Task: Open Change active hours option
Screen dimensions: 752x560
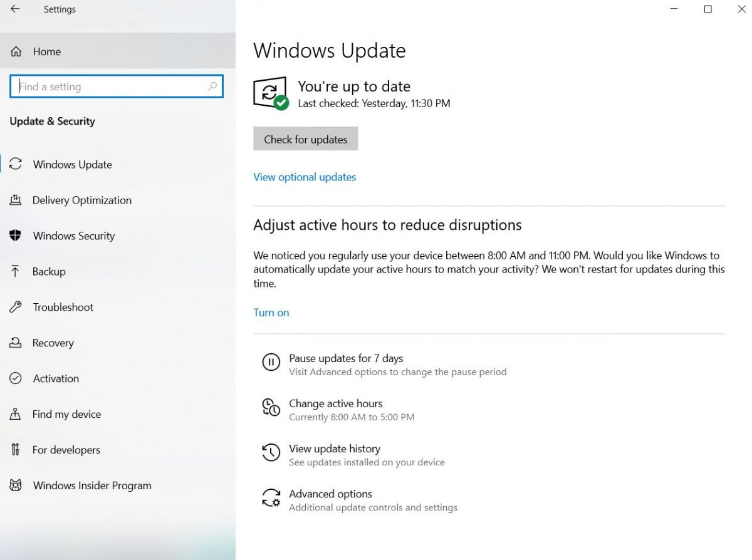Action: click(335, 403)
